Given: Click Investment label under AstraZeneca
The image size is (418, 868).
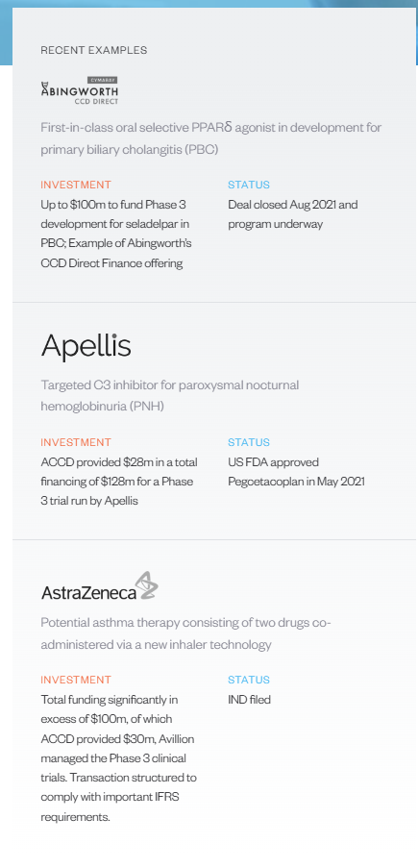Looking at the screenshot, I should (76, 680).
